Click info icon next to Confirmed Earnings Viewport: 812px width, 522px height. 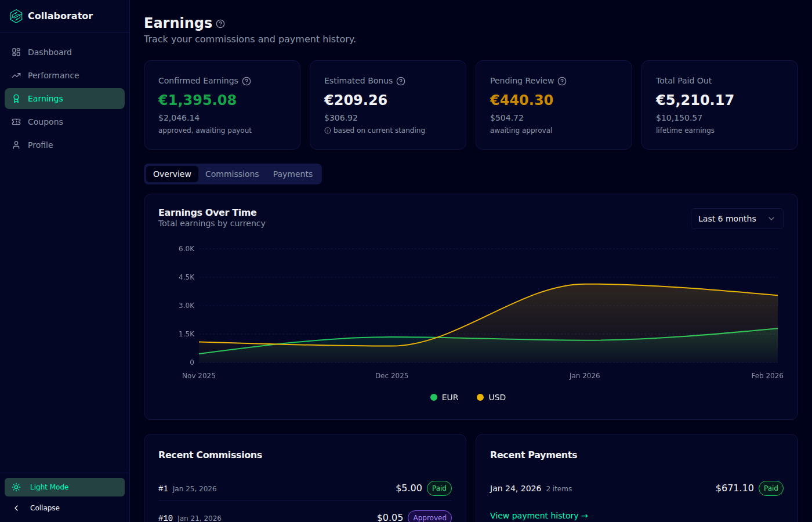coord(246,81)
